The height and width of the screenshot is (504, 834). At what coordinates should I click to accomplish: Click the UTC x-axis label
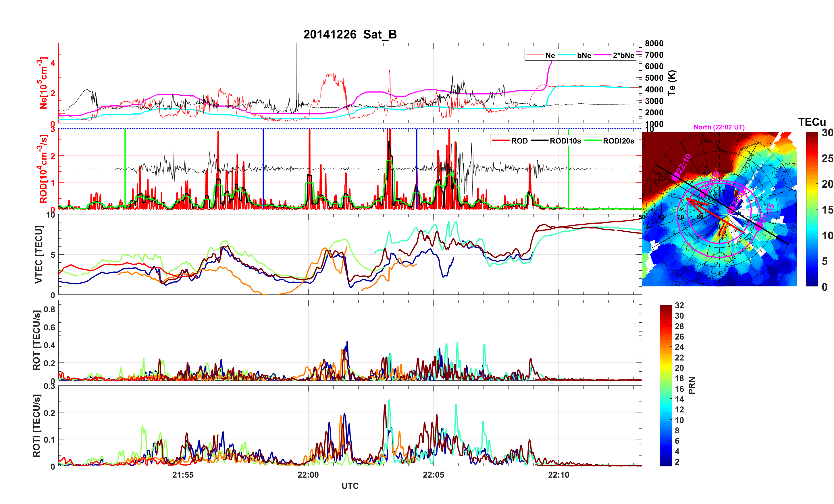click(350, 486)
